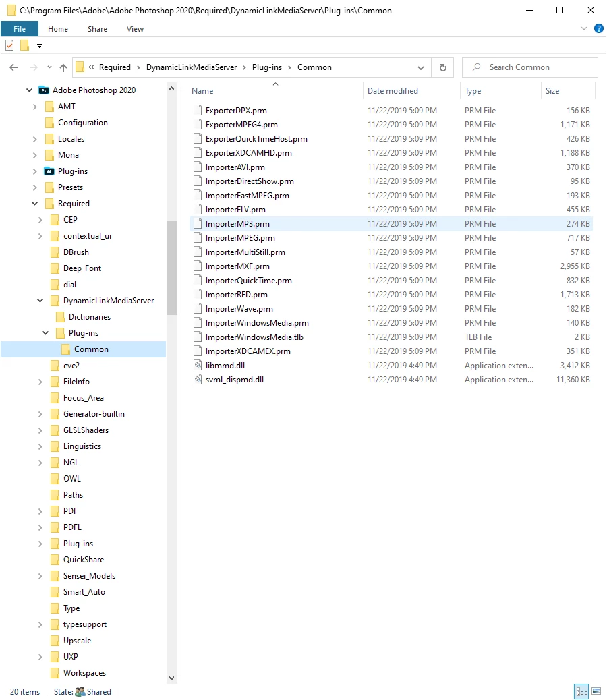
Task: Click the Properties quick access icon
Action: point(9,46)
